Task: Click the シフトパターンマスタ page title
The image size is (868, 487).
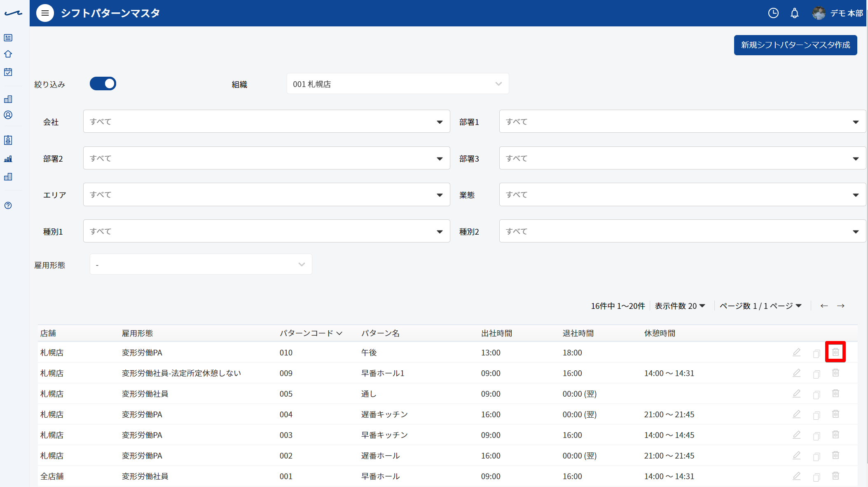Action: [110, 13]
